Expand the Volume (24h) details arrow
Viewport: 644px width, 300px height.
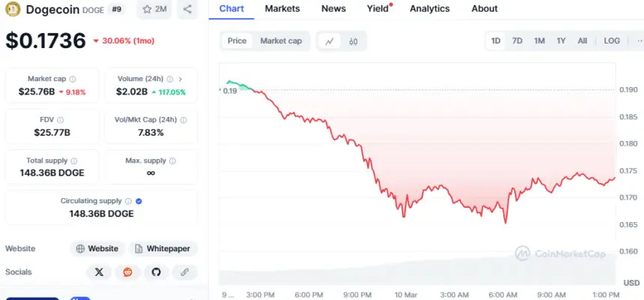tap(180, 79)
